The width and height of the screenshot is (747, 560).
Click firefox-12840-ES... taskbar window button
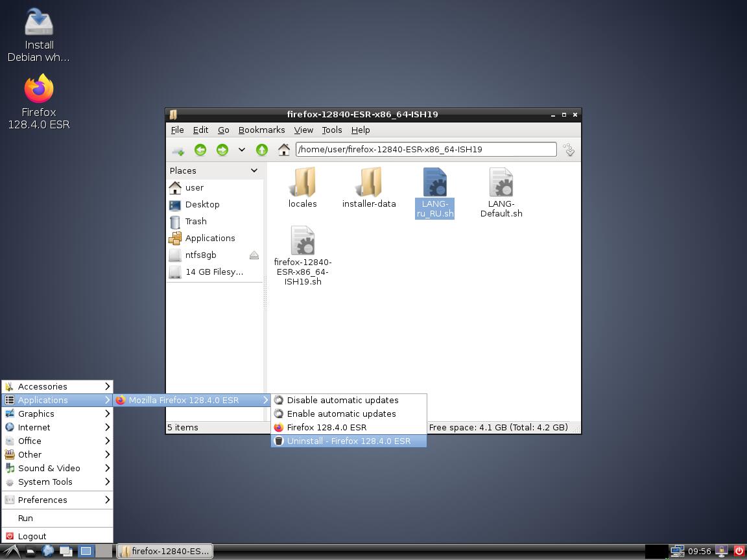(x=165, y=552)
